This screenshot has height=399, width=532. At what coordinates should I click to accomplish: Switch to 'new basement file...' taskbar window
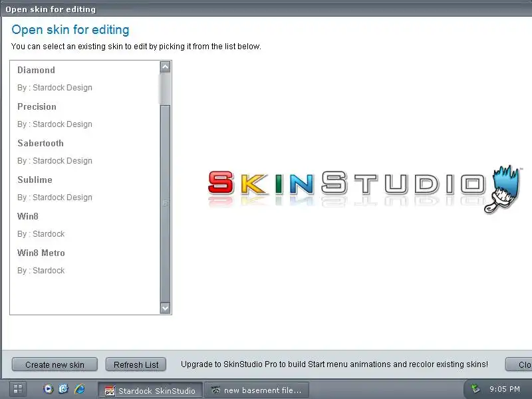[x=257, y=390]
